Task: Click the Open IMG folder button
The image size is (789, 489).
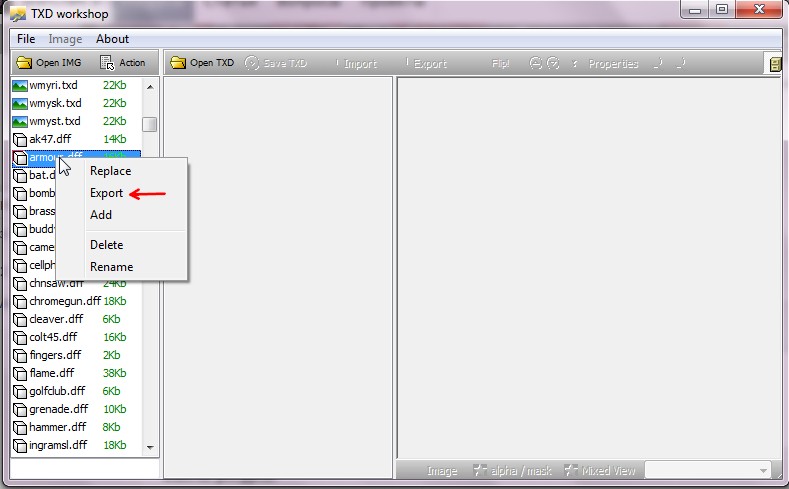Action: pos(49,62)
